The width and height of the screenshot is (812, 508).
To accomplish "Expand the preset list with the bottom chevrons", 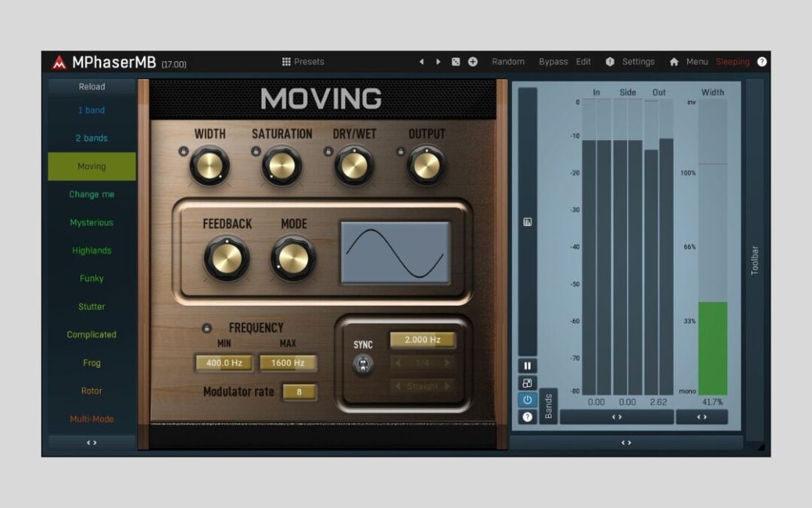I will [x=91, y=442].
